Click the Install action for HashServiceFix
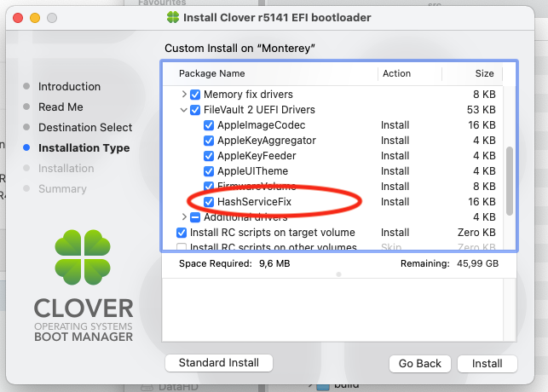The width and height of the screenshot is (548, 392). tap(395, 202)
